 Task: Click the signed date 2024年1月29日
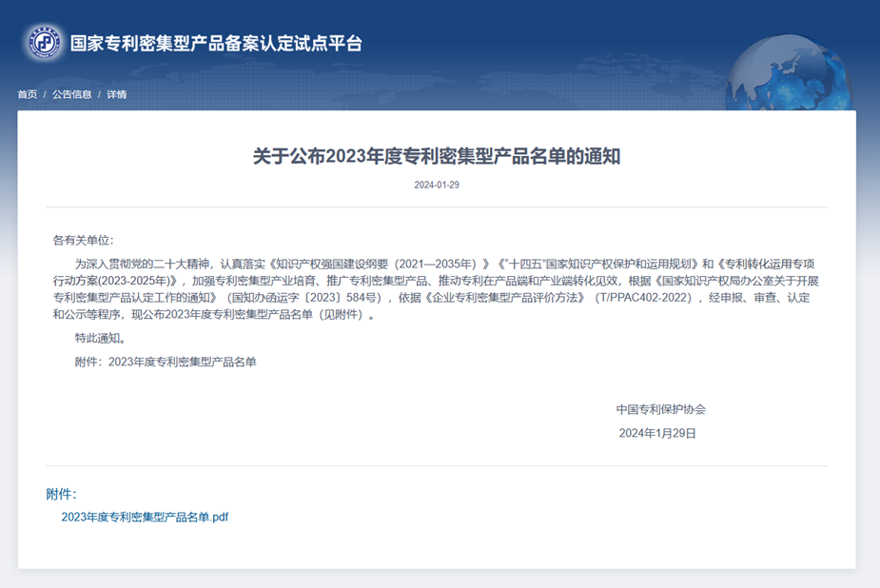pos(657,433)
